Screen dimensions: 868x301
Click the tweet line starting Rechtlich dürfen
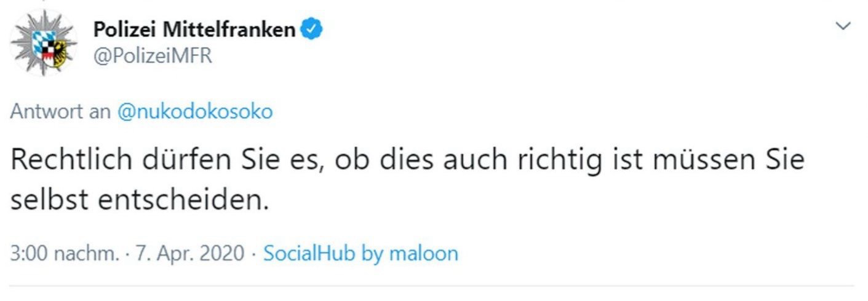(408, 160)
